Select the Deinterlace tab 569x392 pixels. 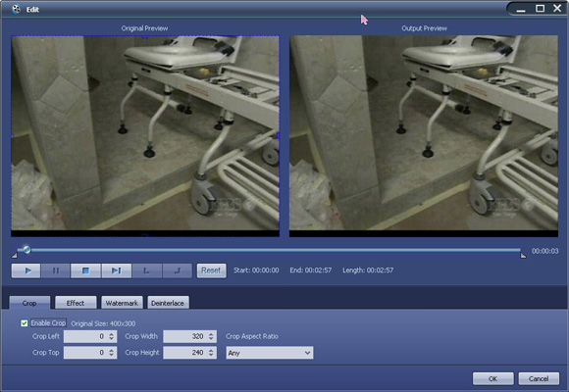coord(168,303)
